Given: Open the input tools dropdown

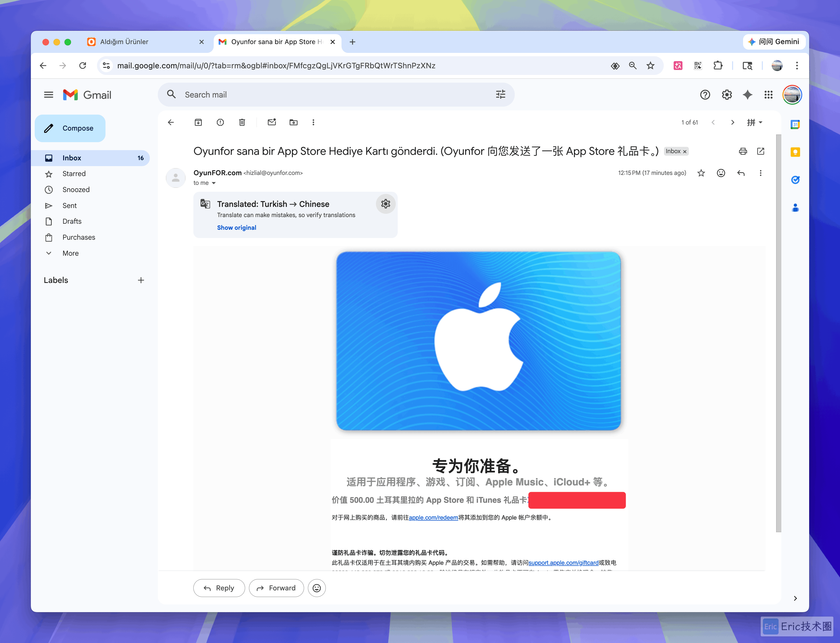Looking at the screenshot, I should pos(755,123).
